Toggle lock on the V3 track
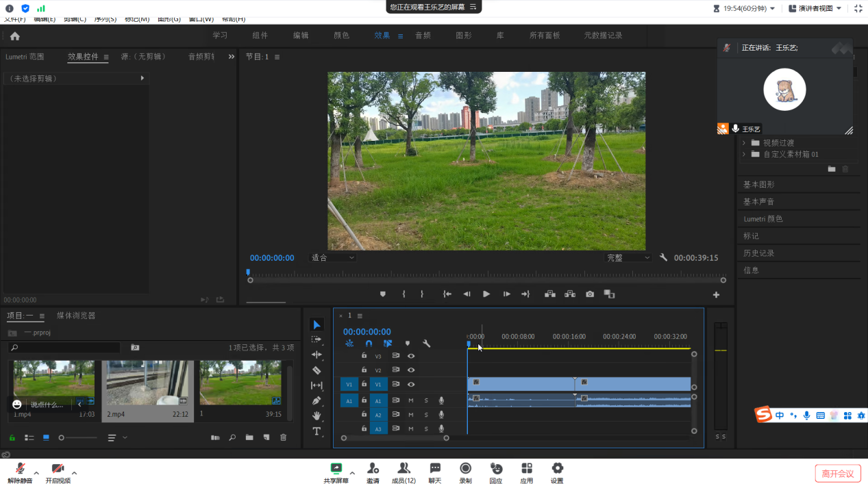The image size is (868, 488). [x=364, y=356]
